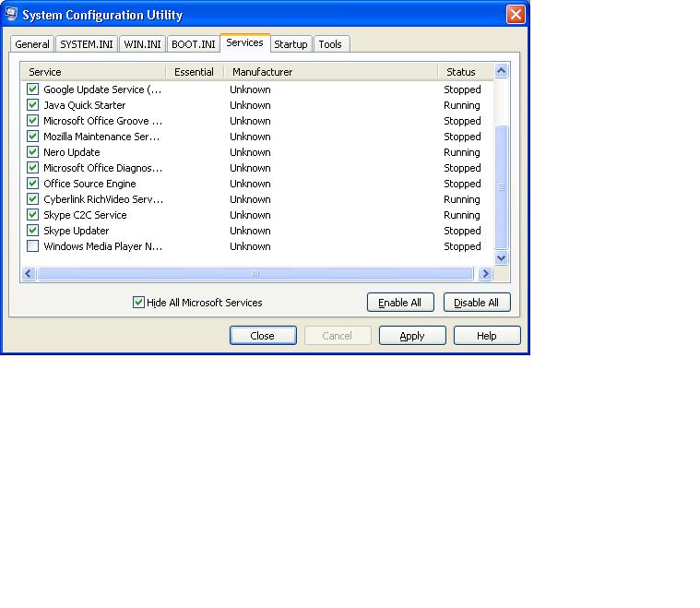This screenshot has width=700, height=608.
Task: Disable Cyberlink RichVideo Service checkbox
Action: 32,198
